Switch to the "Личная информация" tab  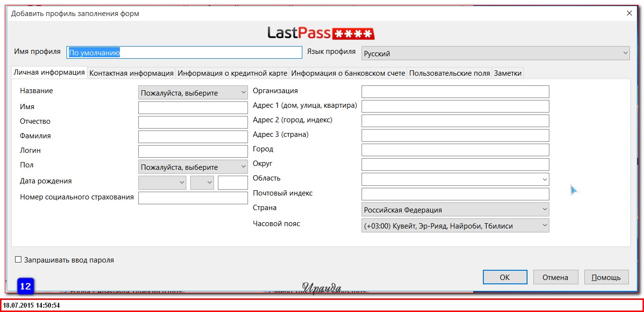pyautogui.click(x=49, y=72)
